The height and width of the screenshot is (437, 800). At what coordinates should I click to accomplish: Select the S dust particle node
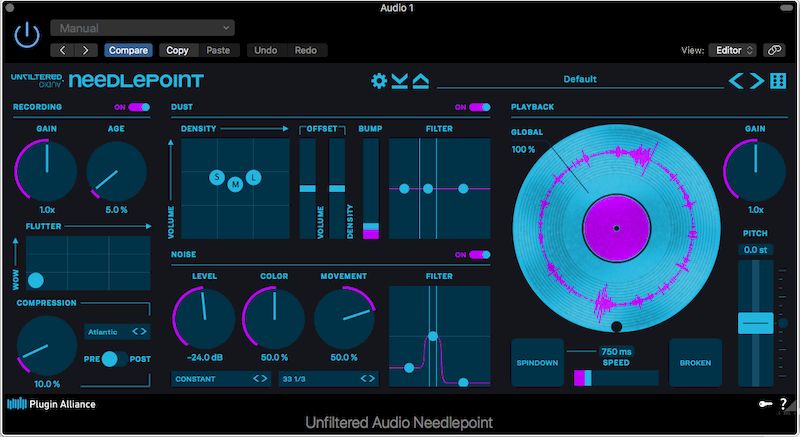217,177
